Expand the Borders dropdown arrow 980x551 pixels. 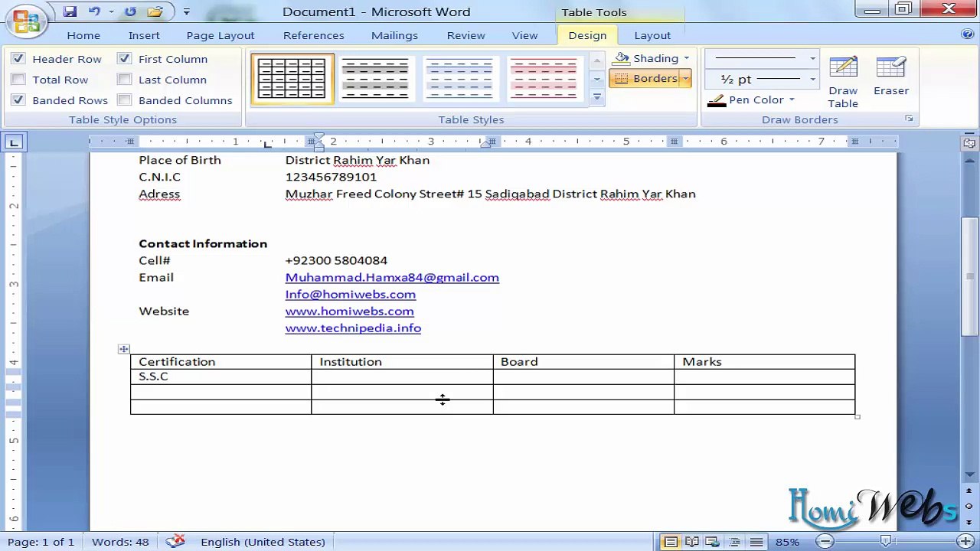pyautogui.click(x=686, y=78)
